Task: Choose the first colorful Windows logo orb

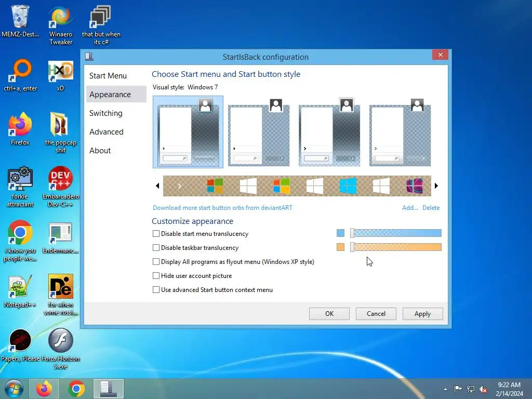Action: point(215,186)
